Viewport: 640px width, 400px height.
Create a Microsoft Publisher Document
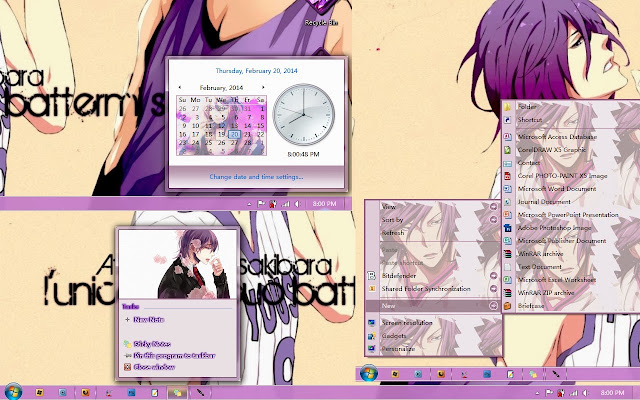571,241
